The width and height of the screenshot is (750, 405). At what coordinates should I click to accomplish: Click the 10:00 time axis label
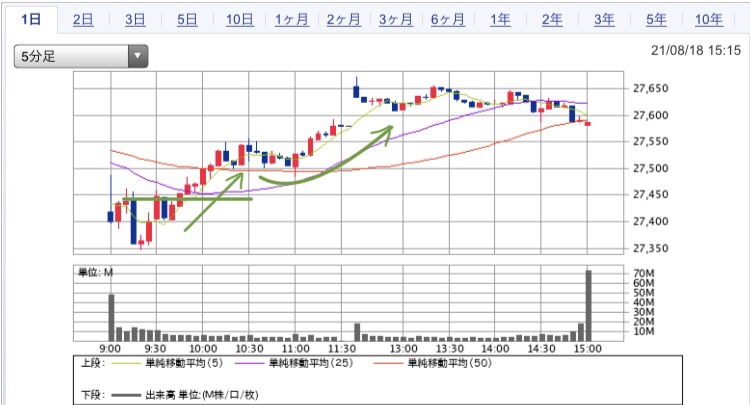click(x=203, y=349)
